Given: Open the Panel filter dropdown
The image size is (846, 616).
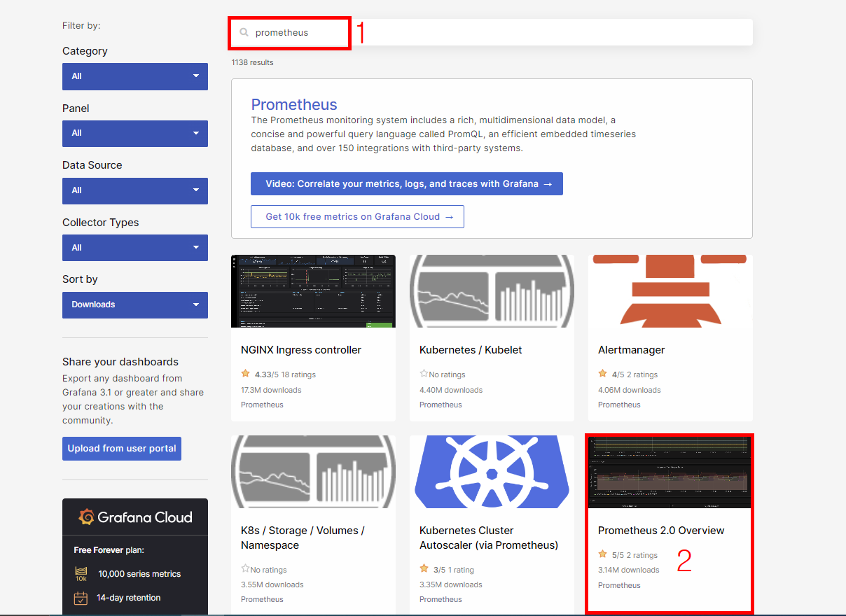Looking at the screenshot, I should point(135,133).
